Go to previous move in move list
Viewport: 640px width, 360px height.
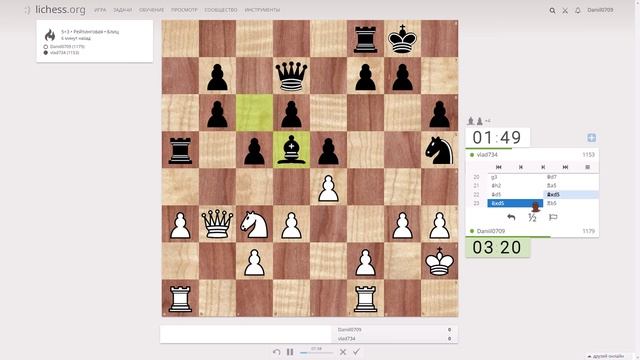click(x=521, y=167)
